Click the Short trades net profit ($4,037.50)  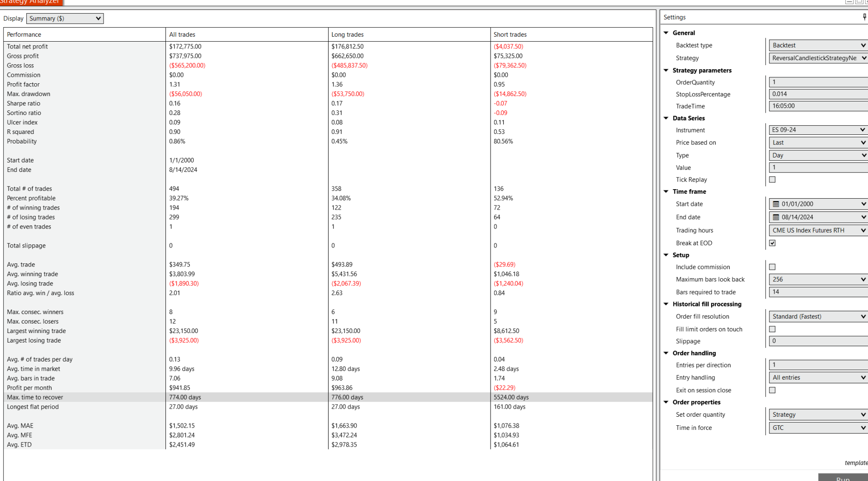[x=508, y=47]
